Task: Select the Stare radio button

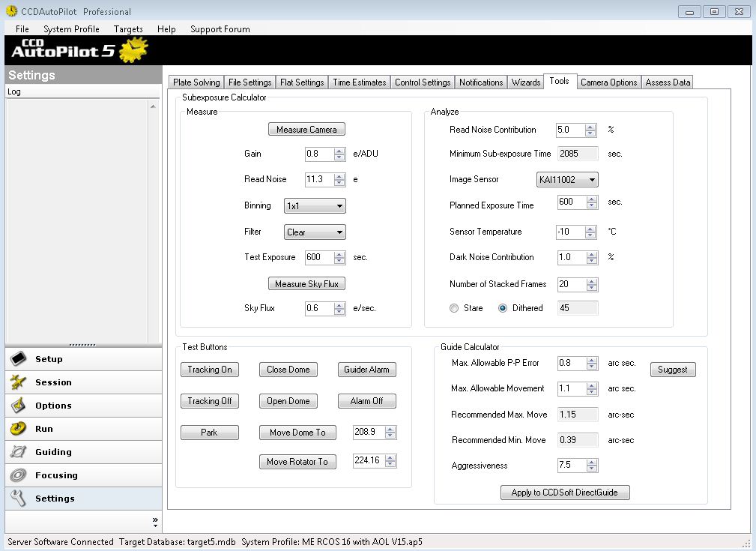Action: (x=454, y=308)
